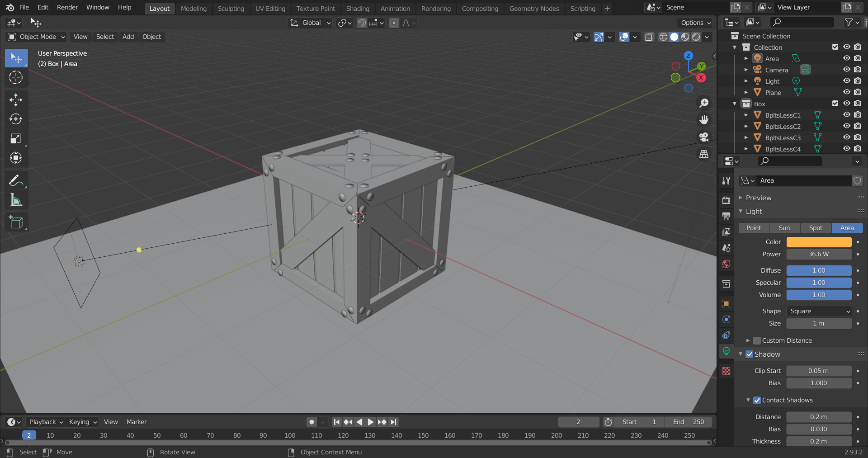Open the Object Mode dropdown
The width and height of the screenshot is (868, 458).
[37, 37]
